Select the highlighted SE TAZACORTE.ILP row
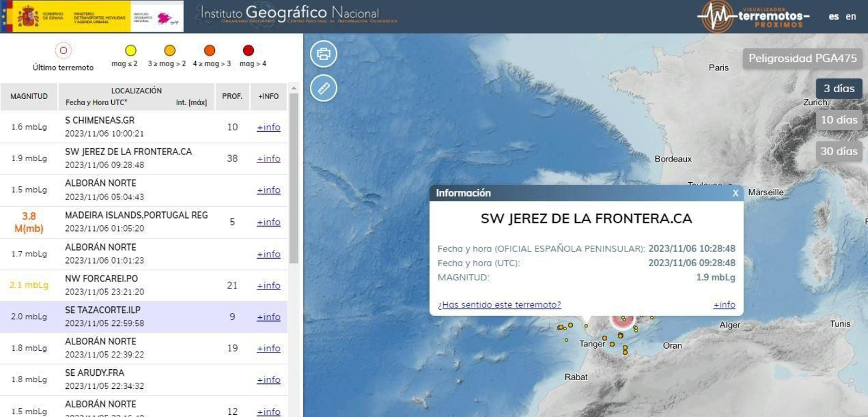Image resolution: width=868 pixels, height=417 pixels. (144, 317)
